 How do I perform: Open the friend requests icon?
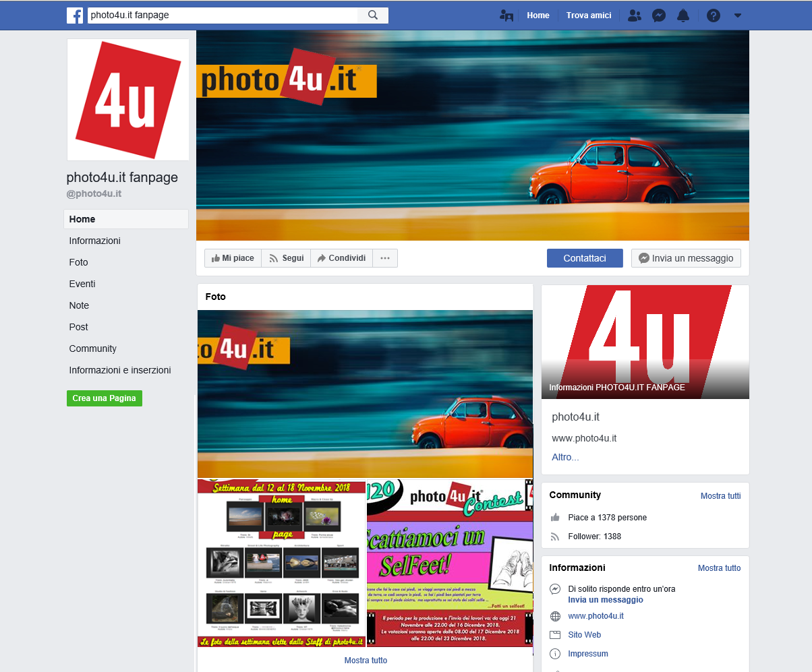pos(634,16)
